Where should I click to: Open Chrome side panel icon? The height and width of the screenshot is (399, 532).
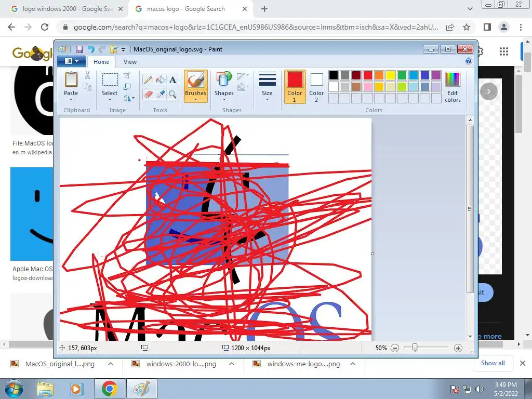(487, 27)
